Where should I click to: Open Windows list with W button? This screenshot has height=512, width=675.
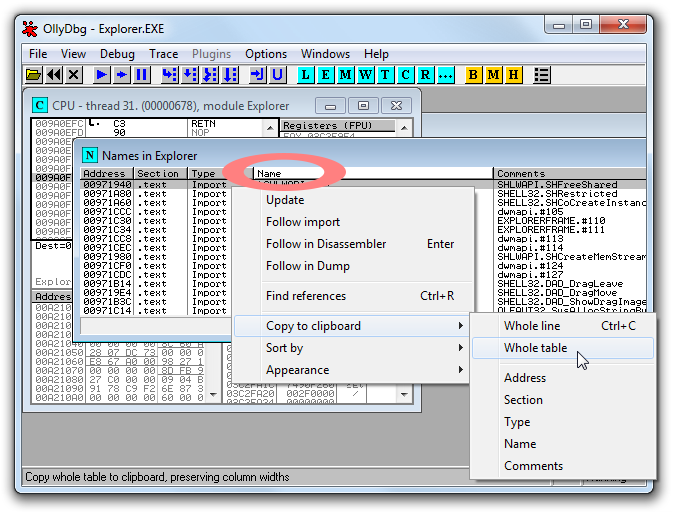(x=365, y=75)
